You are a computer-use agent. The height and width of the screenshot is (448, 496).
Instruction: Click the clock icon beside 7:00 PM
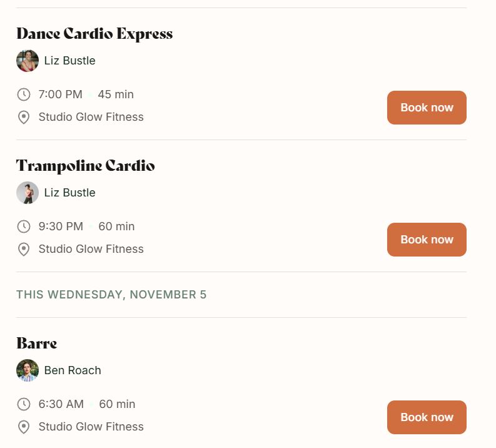(x=23, y=94)
